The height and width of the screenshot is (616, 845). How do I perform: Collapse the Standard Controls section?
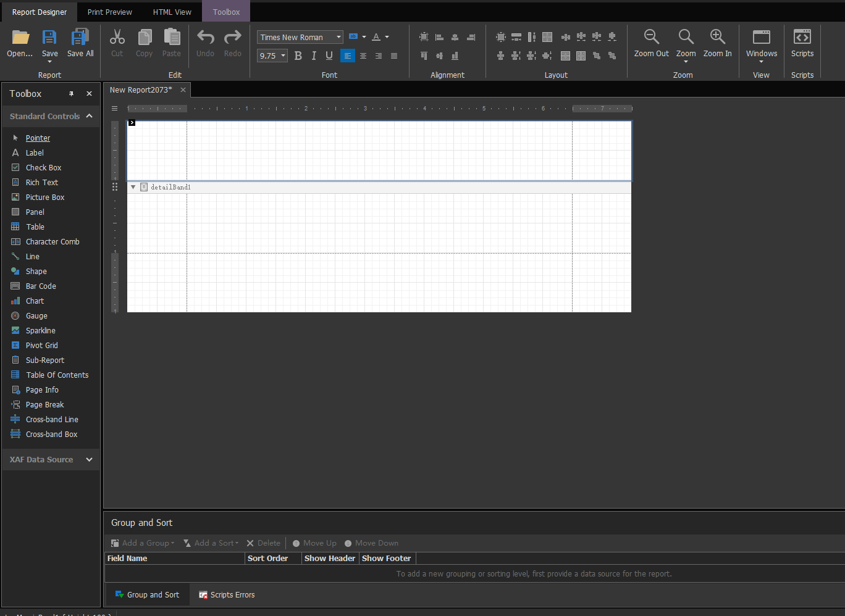pyautogui.click(x=90, y=116)
